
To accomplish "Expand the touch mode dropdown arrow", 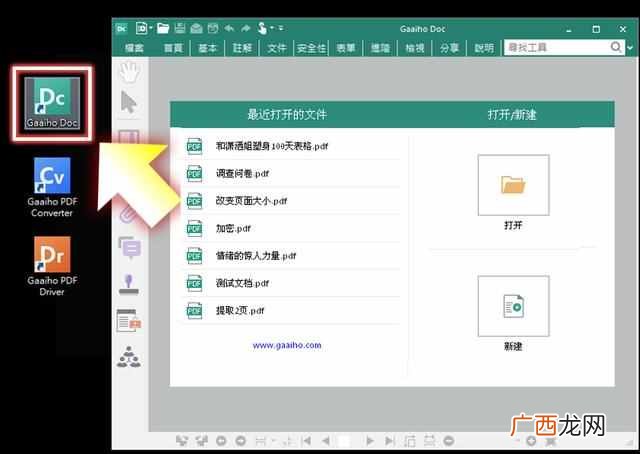I will pos(272,28).
